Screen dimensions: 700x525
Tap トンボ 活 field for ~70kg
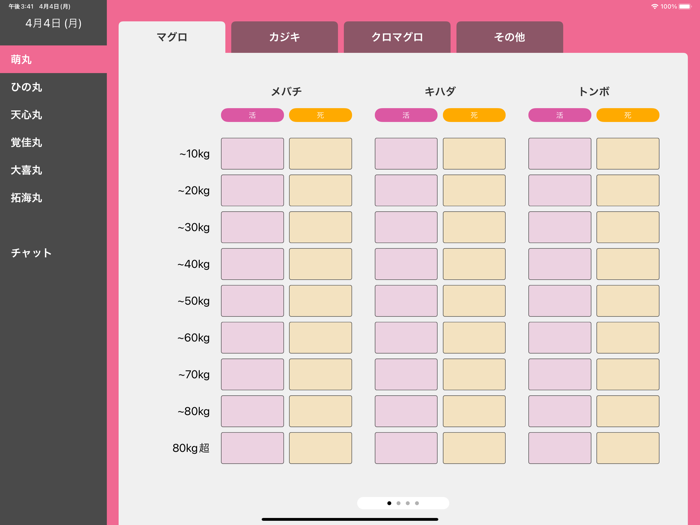click(560, 374)
